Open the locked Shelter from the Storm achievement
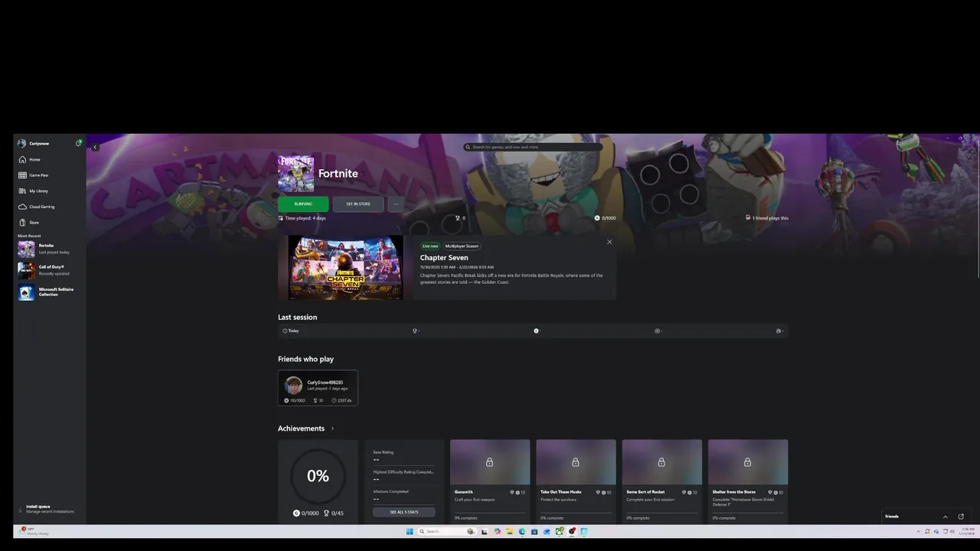The height and width of the screenshot is (551, 980). coord(748,481)
